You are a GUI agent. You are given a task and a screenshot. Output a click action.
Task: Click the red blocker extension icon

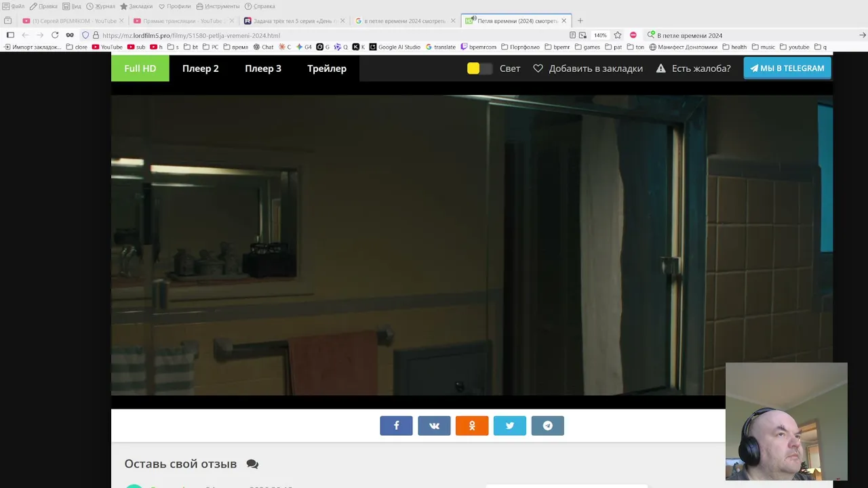[x=633, y=35]
